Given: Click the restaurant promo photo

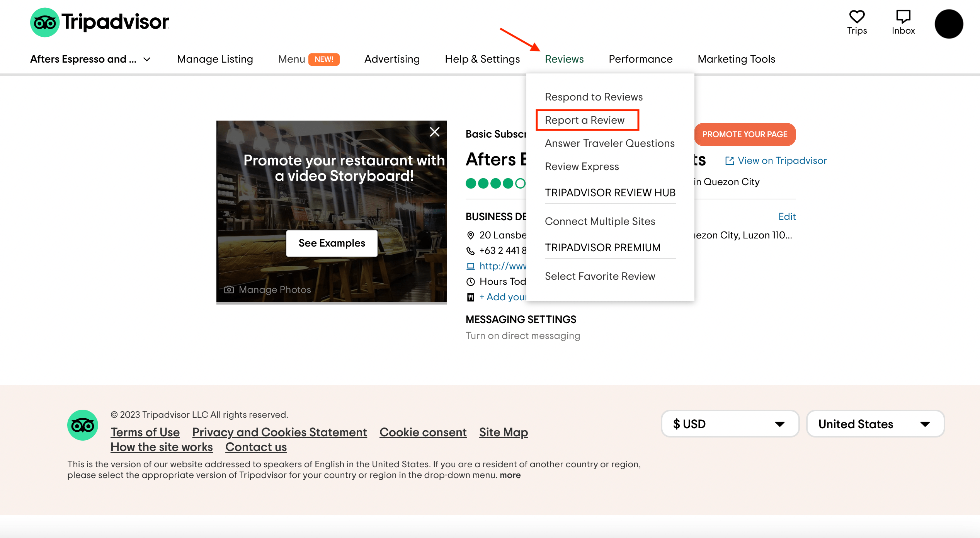Looking at the screenshot, I should pos(332,212).
